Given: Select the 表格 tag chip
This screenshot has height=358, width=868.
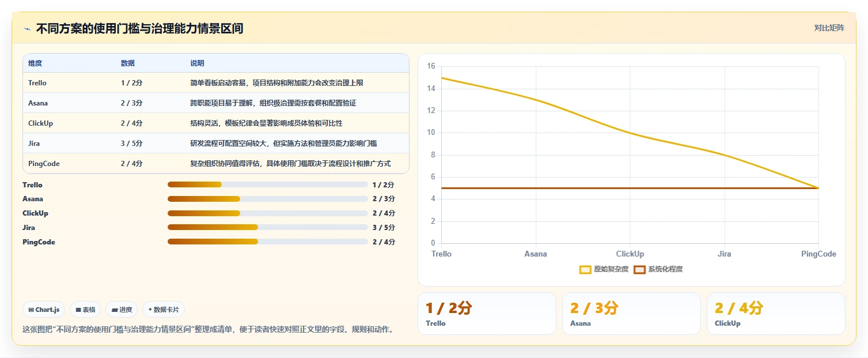Looking at the screenshot, I should [85, 310].
